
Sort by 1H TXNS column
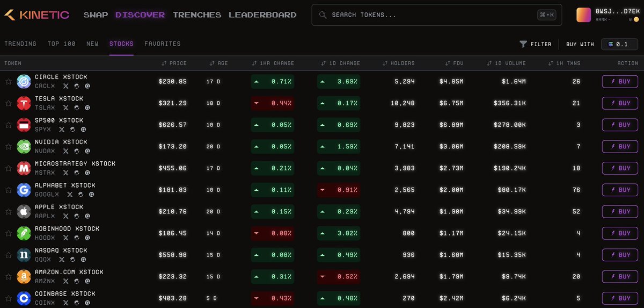(564, 63)
